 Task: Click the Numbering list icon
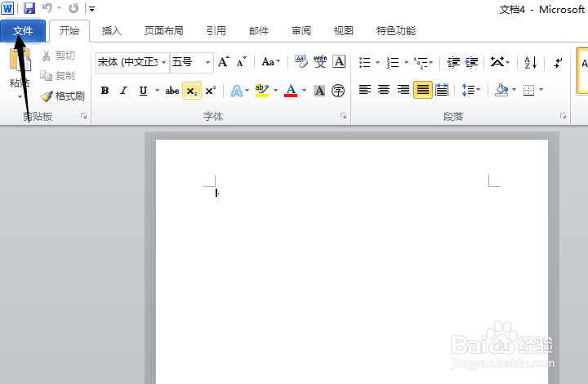click(393, 62)
